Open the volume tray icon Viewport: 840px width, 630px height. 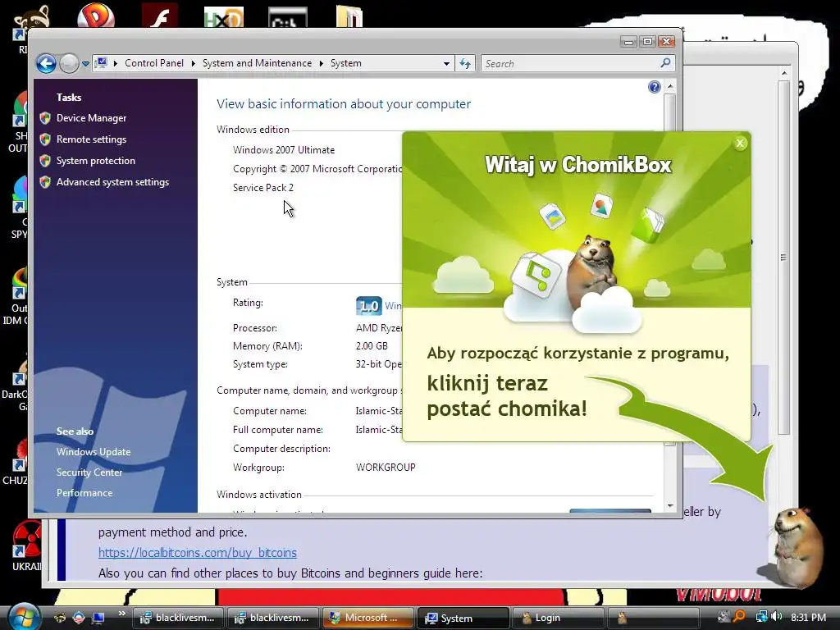click(777, 617)
